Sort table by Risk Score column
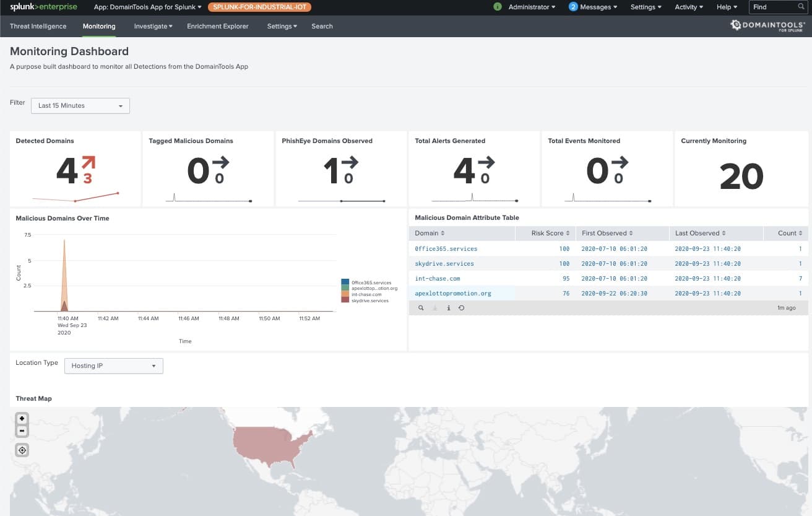Viewport: 812px width, 516px height. coord(546,233)
